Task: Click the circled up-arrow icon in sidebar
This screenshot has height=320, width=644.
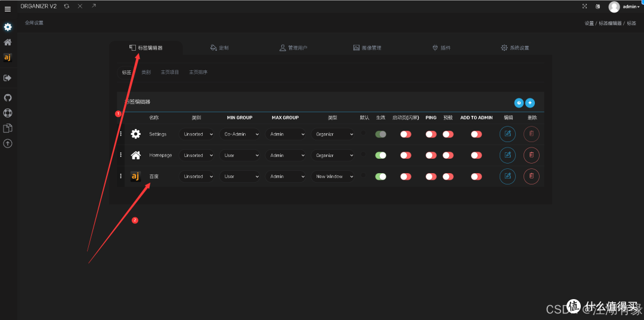Action: coord(8,143)
